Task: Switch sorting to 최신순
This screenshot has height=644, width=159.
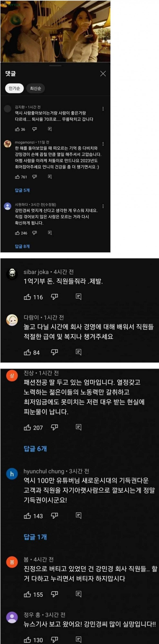Action: pos(36,88)
